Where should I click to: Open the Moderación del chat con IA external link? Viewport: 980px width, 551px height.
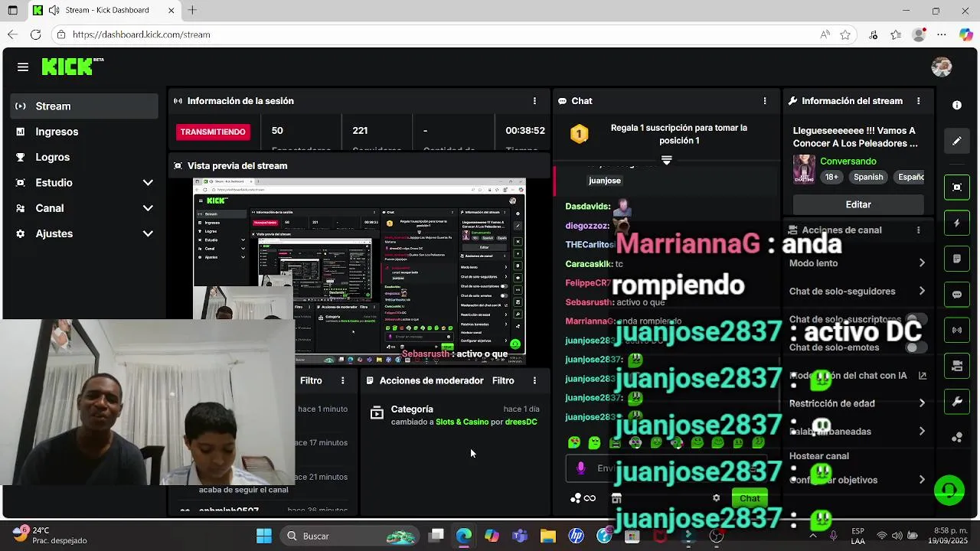click(923, 376)
